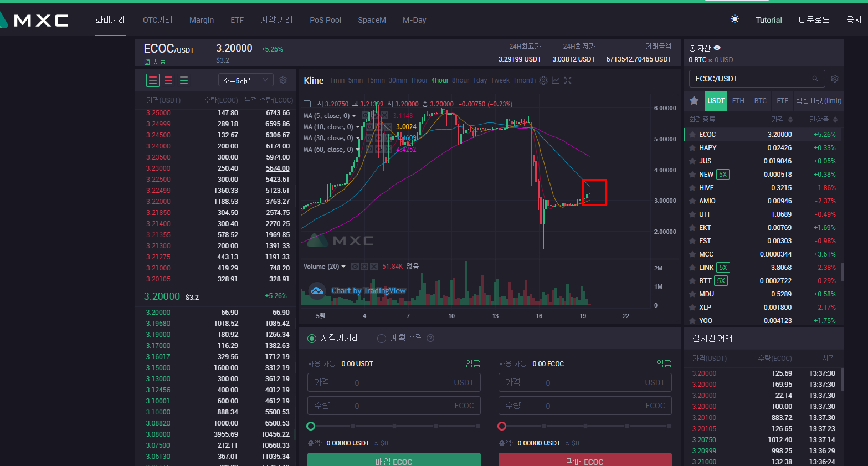Click the 5X badge next to NEW
This screenshot has height=466, width=868.
pos(723,175)
